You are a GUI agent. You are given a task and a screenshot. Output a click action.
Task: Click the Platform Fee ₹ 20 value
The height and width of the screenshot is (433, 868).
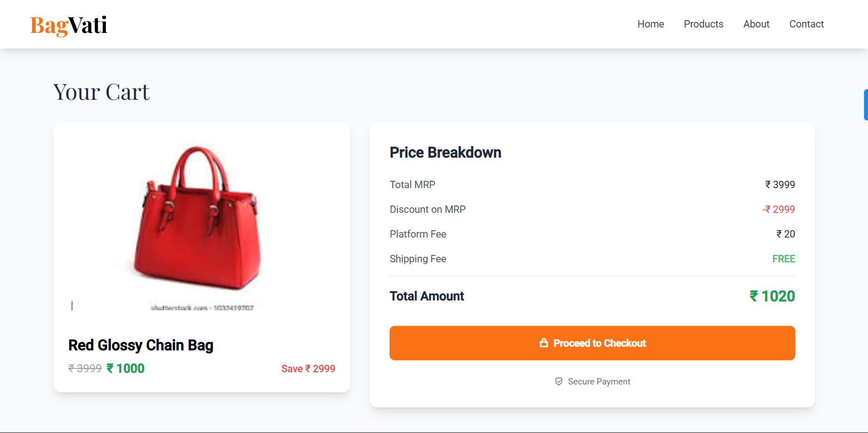785,234
